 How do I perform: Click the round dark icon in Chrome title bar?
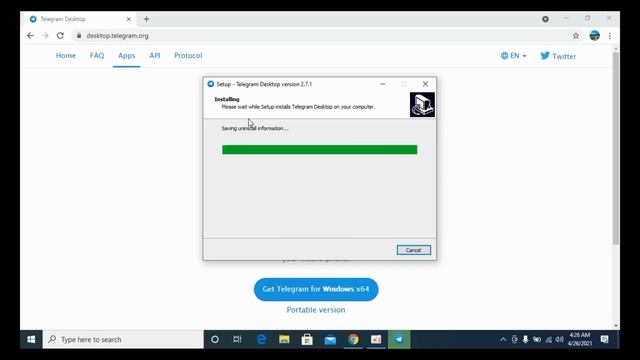(x=545, y=19)
